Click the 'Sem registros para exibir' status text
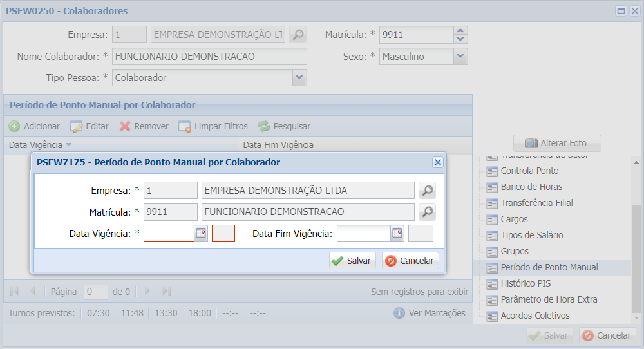This screenshot has height=349, width=644. (x=419, y=292)
